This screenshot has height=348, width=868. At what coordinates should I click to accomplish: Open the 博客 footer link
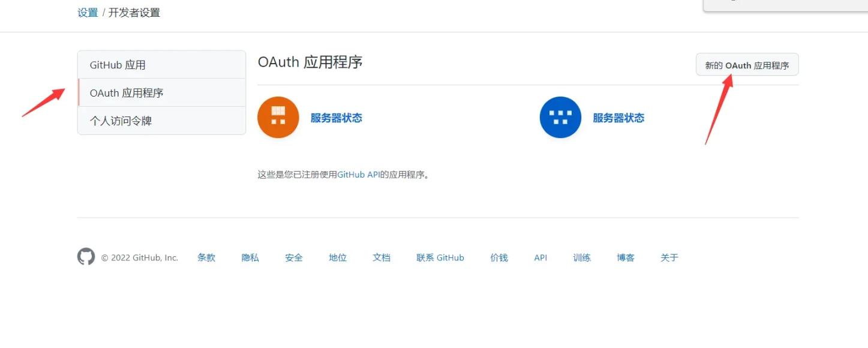click(626, 257)
